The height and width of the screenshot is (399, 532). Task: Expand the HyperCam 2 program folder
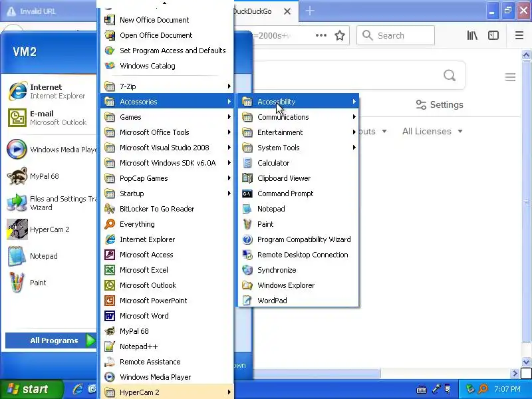(x=167, y=392)
